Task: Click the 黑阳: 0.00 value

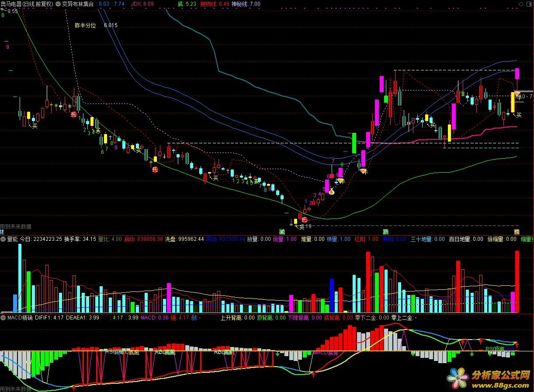Action: pos(395,239)
